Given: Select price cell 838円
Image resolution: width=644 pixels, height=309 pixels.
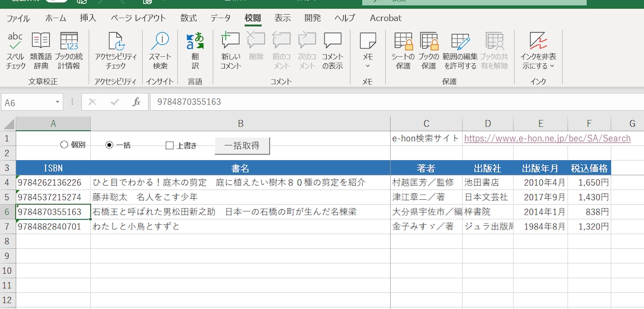Looking at the screenshot, I should point(590,212).
